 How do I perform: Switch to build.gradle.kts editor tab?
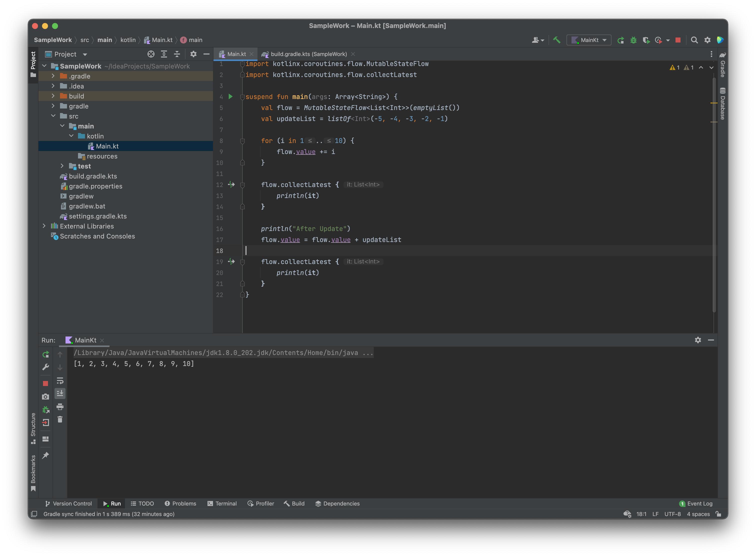308,54
